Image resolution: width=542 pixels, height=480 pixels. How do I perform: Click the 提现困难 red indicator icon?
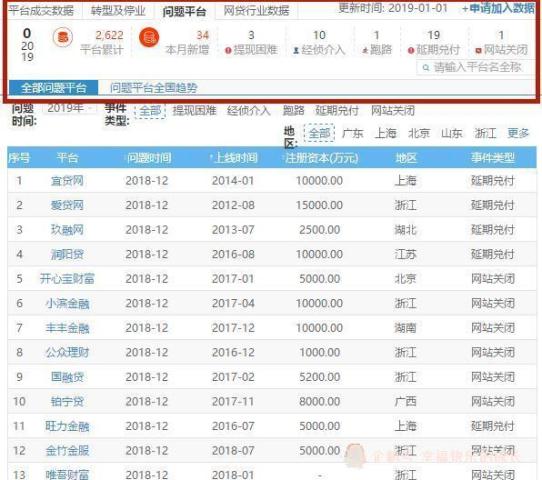point(228,50)
